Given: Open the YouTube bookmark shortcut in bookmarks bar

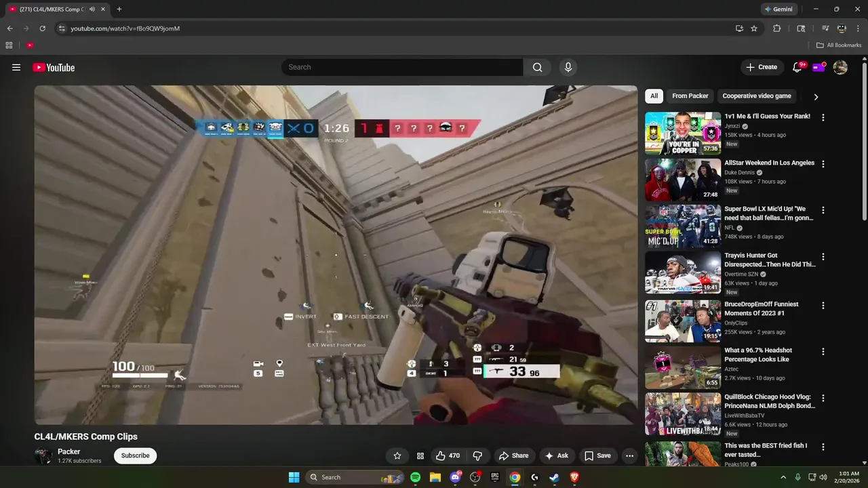Looking at the screenshot, I should tap(30, 45).
